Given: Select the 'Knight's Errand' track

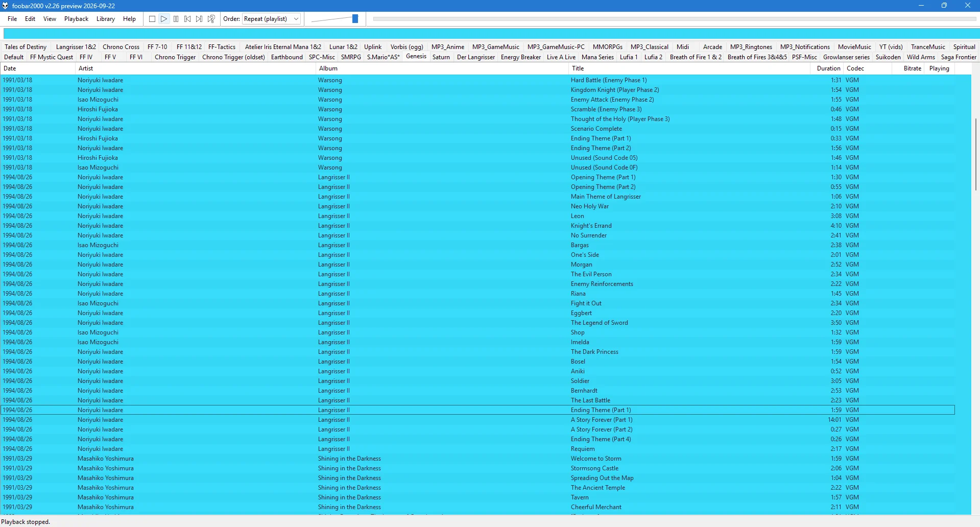Looking at the screenshot, I should [477, 226].
